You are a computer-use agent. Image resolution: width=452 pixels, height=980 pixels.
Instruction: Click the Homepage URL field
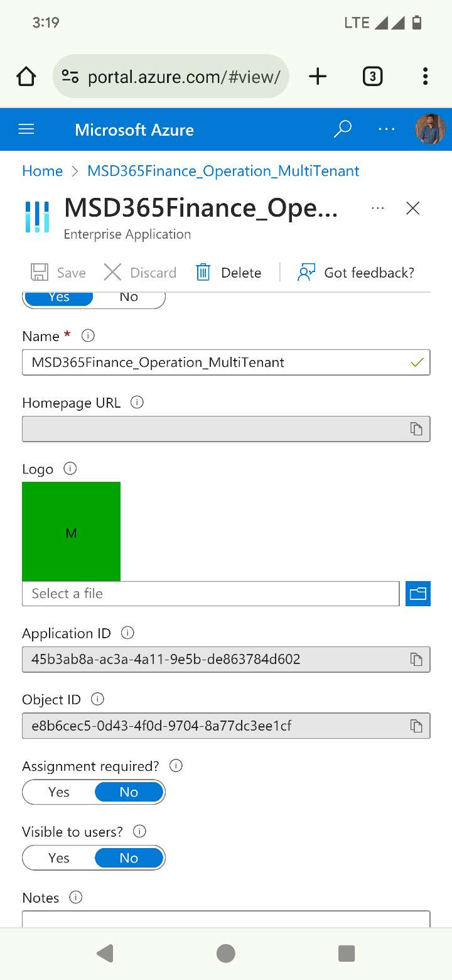226,429
